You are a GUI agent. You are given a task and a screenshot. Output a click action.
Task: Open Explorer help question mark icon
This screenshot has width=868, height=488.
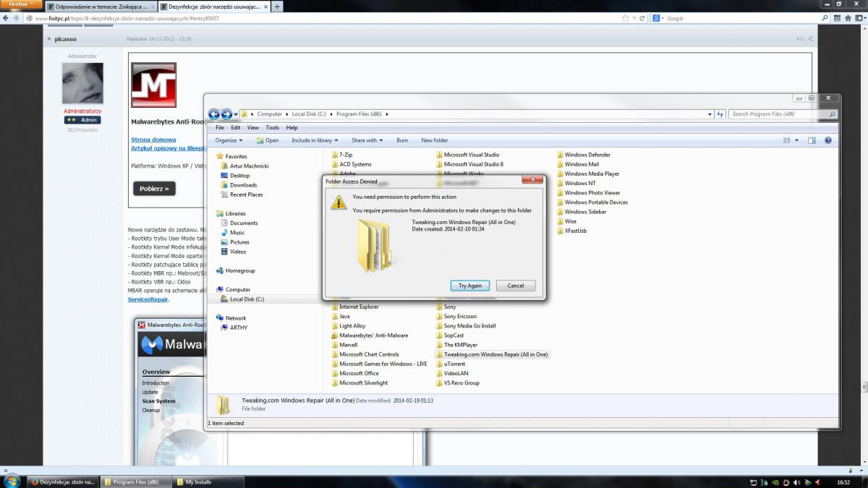pyautogui.click(x=828, y=140)
